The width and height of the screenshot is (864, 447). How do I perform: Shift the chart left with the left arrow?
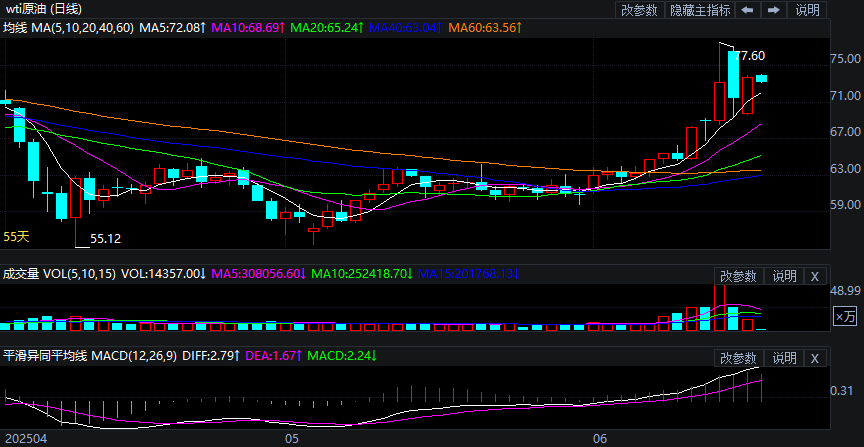point(747,10)
